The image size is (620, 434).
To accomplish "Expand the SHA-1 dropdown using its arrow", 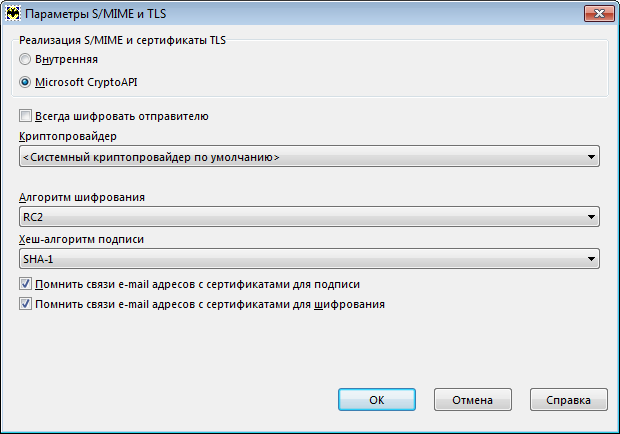I will [x=591, y=259].
